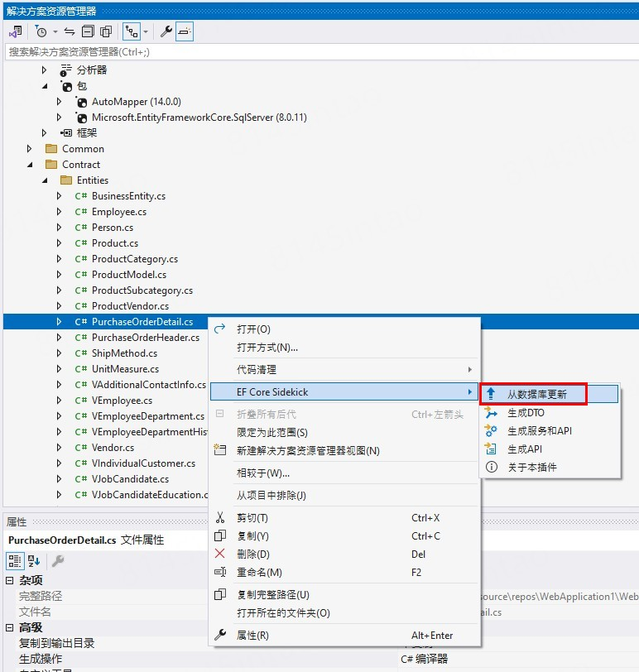Screen dimensions: 639x672
Task: Expand the AutoMapper package node
Action: click(60, 102)
